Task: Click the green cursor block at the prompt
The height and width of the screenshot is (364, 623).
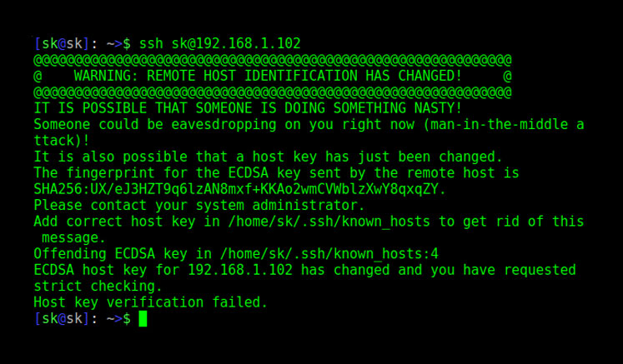Action: (143, 318)
